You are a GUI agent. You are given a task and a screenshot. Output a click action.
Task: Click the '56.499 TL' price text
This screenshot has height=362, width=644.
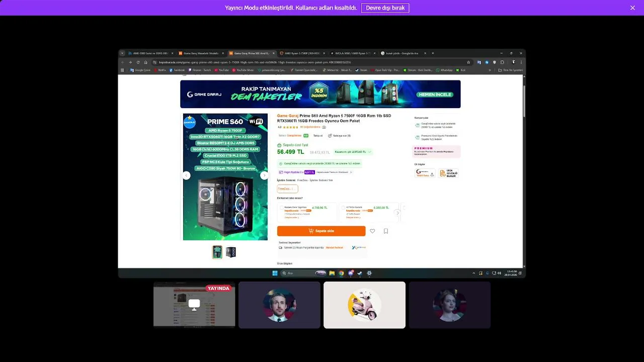pyautogui.click(x=290, y=152)
